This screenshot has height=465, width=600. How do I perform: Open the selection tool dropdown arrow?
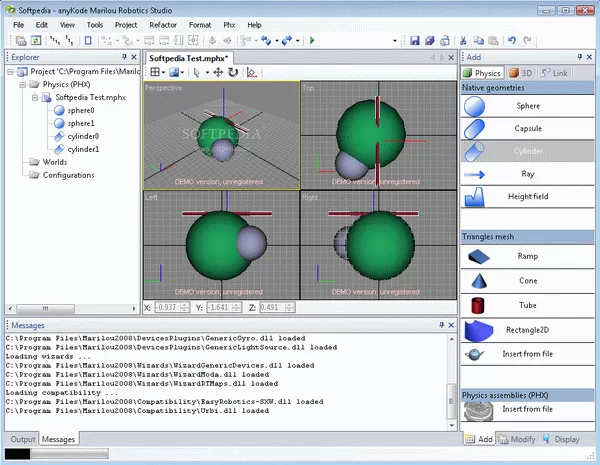(207, 72)
